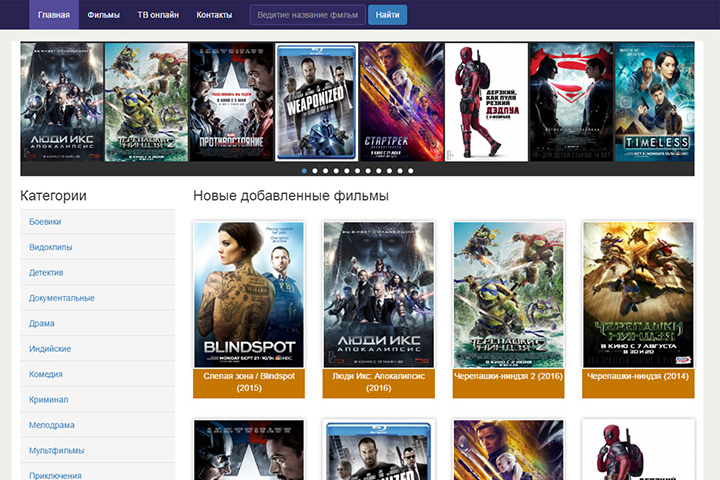Viewport: 720px width, 480px height.
Task: Open Противостояние poster in carousel
Action: click(x=231, y=102)
